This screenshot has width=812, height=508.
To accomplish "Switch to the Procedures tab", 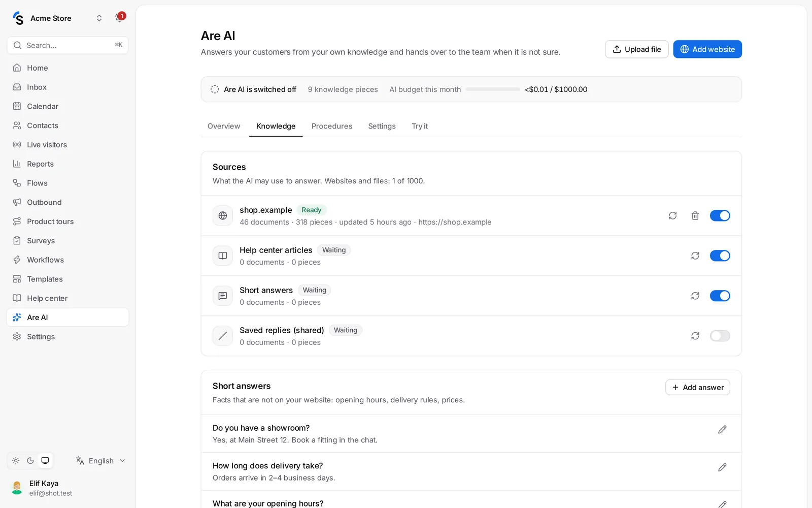I will 332,126.
